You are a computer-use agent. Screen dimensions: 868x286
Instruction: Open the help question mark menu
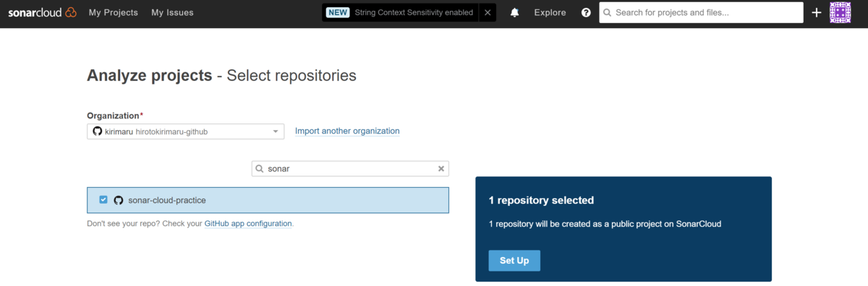click(586, 12)
